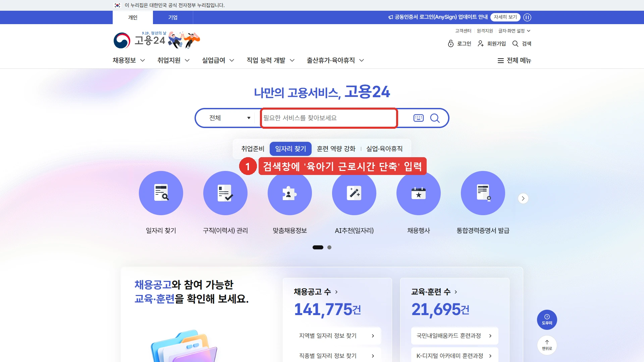Open the 맞춤채용정보 circle icon
Image resolution: width=644 pixels, height=362 pixels.
(290, 193)
